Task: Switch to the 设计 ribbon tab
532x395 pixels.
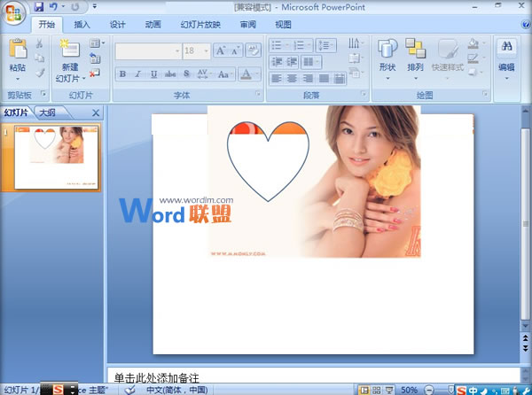Action: tap(117, 25)
